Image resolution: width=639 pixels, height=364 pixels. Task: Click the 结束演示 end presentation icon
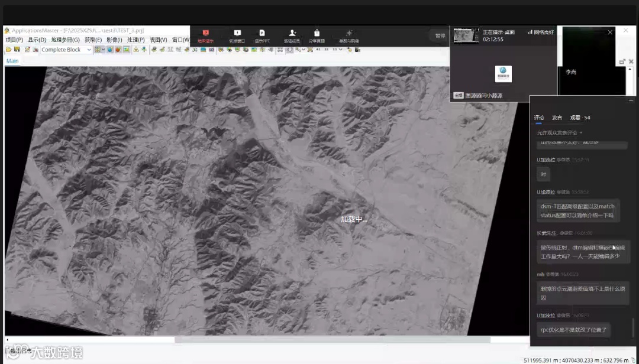[206, 33]
